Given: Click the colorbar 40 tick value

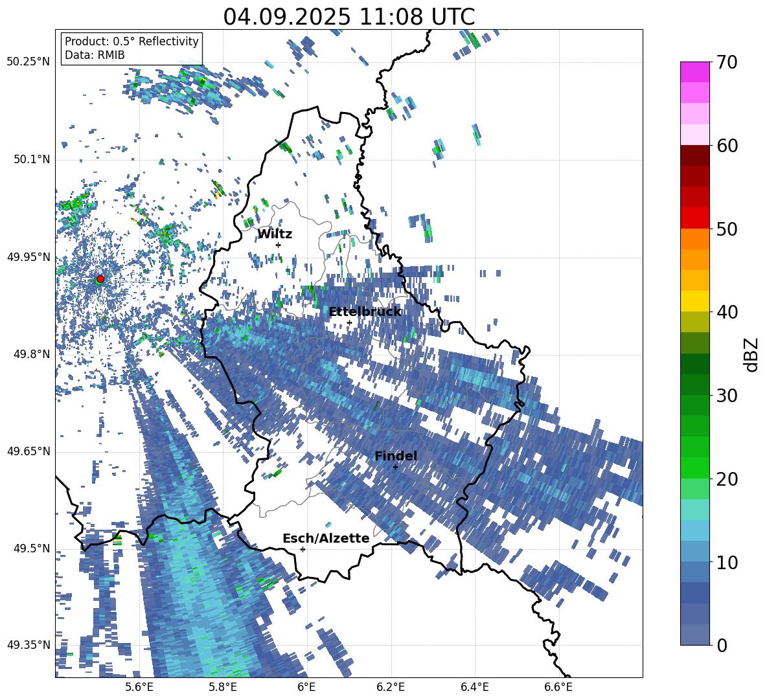Looking at the screenshot, I should 727,312.
